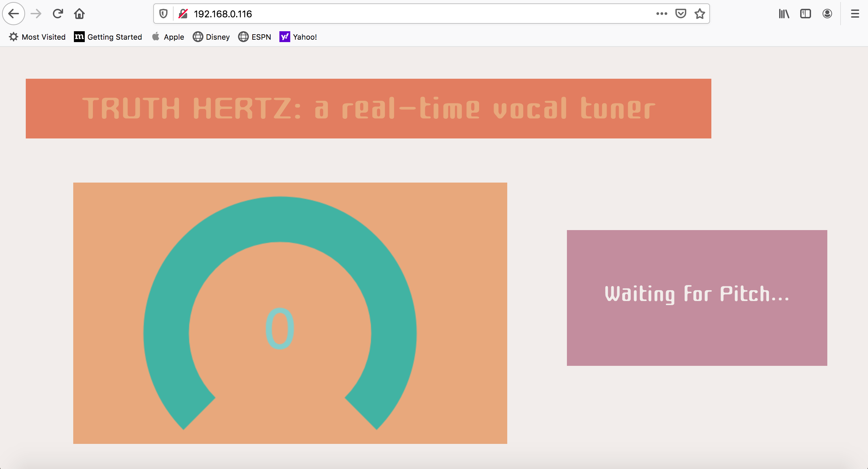The width and height of the screenshot is (868, 469).
Task: Expand the page actions three-dot menu
Action: pos(662,14)
